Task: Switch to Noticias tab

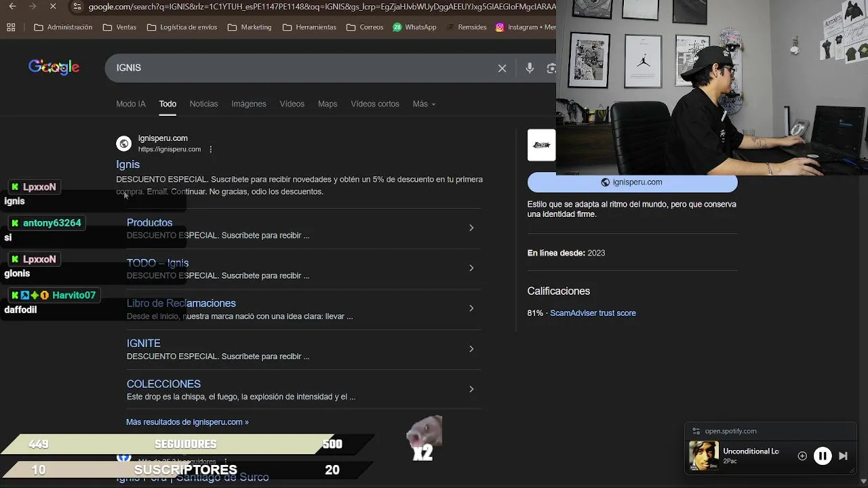Action: (203, 104)
